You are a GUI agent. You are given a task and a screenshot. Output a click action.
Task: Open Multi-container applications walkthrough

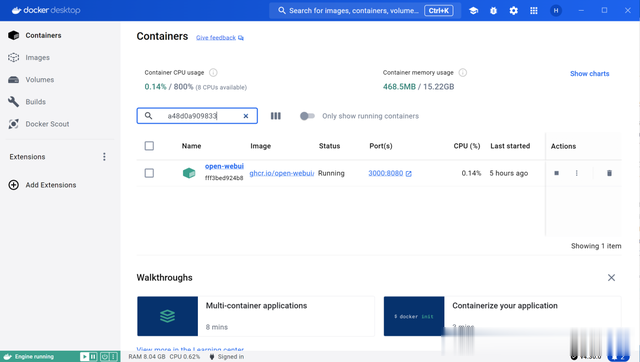pos(256,316)
